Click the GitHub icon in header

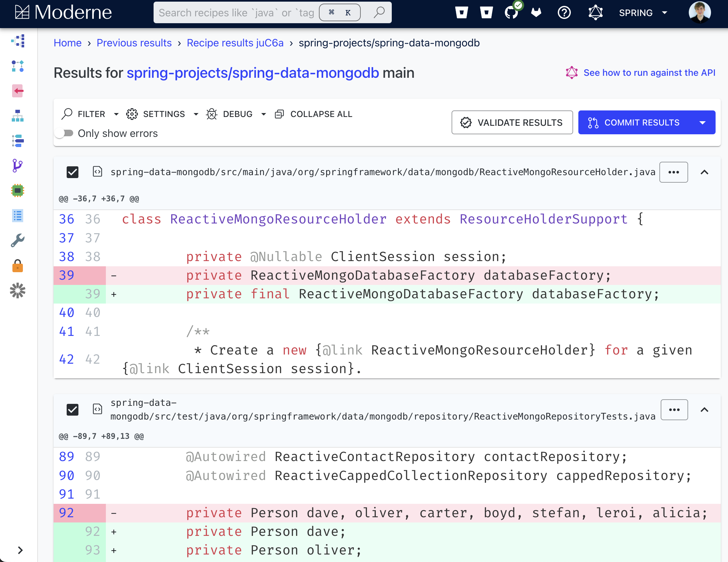click(511, 13)
